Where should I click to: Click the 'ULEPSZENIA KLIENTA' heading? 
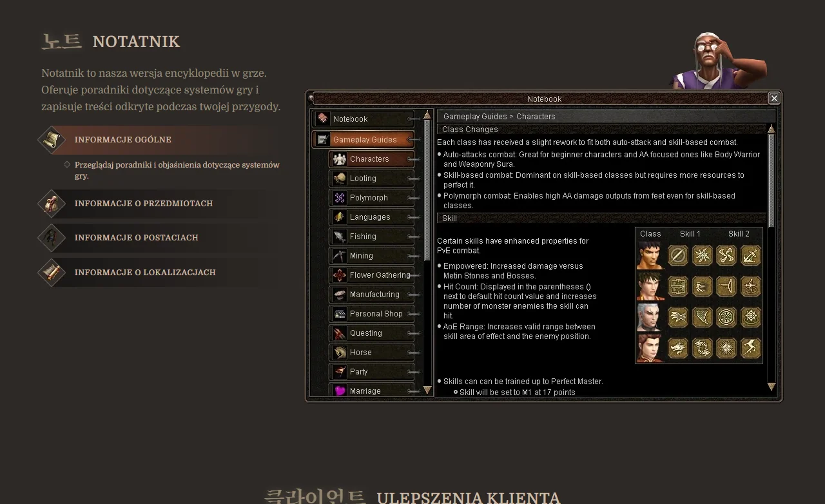[x=469, y=498]
